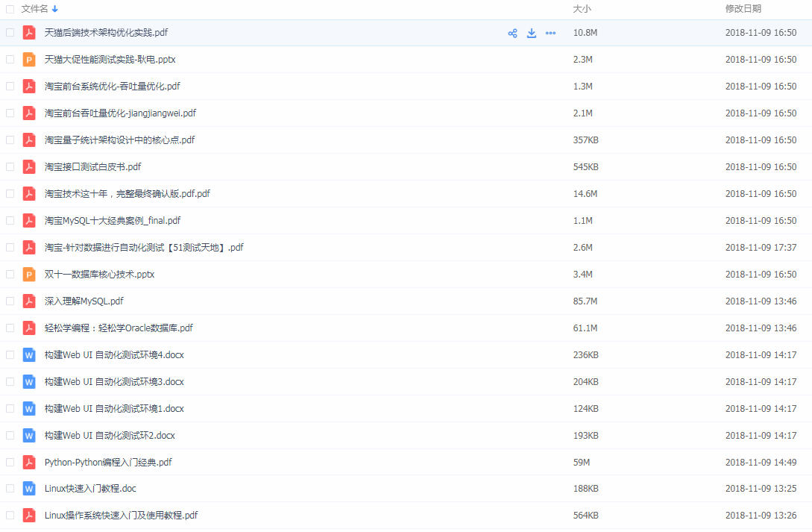812x532 pixels.
Task: Click PDF icon of 深入理解MySQL.pdf
Action: point(29,301)
